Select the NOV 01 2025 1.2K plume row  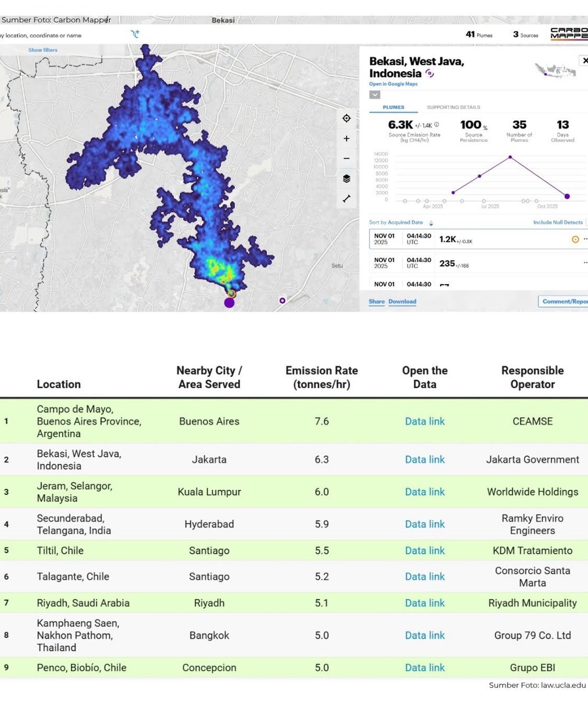[478, 239]
